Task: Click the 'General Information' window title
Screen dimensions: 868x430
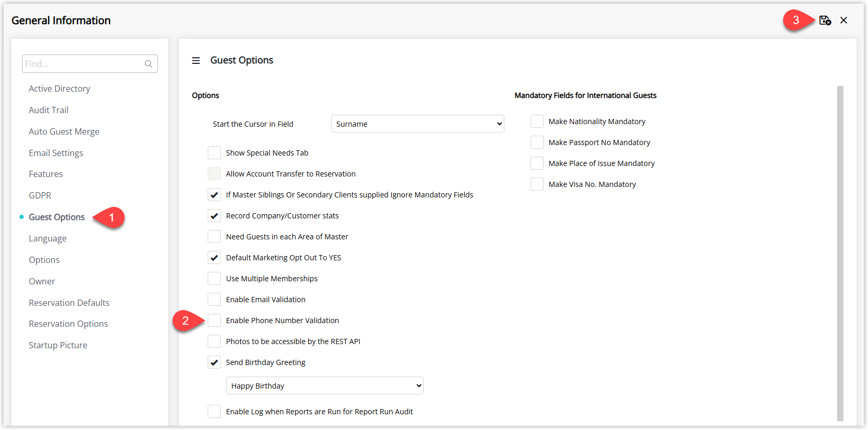Action: (61, 20)
